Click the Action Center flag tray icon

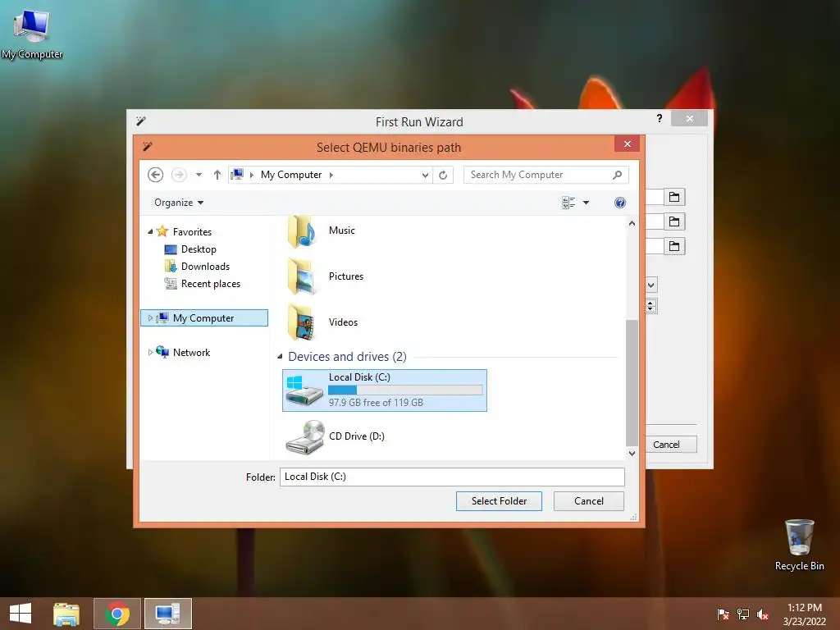pos(723,614)
